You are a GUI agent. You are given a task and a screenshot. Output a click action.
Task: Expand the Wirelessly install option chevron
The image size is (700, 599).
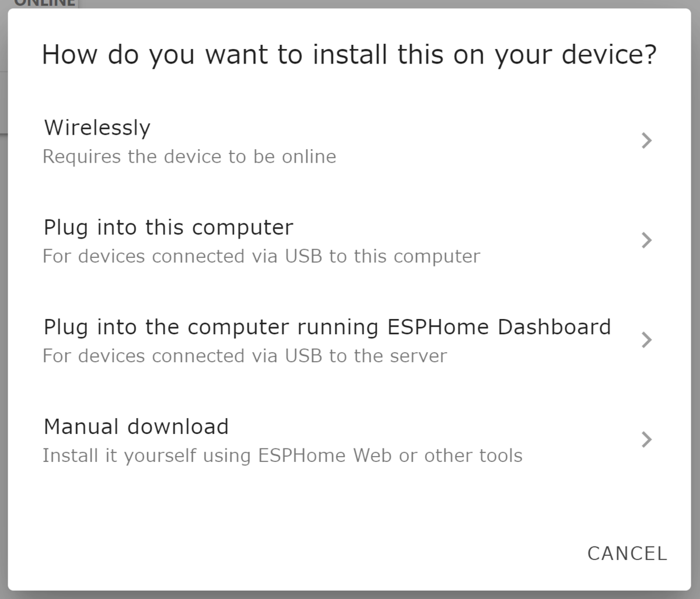pos(646,141)
